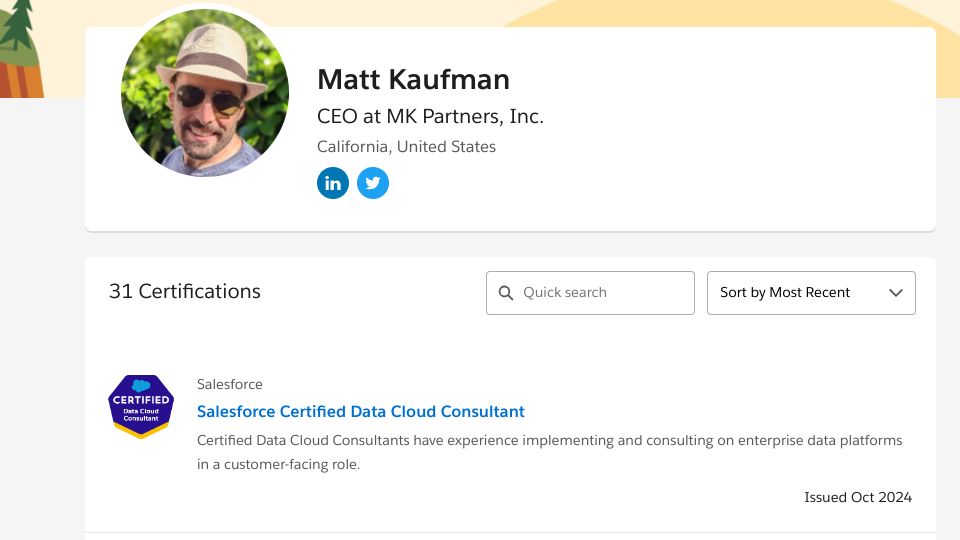Click the Certified Data Cloud Consultant badge

141,407
